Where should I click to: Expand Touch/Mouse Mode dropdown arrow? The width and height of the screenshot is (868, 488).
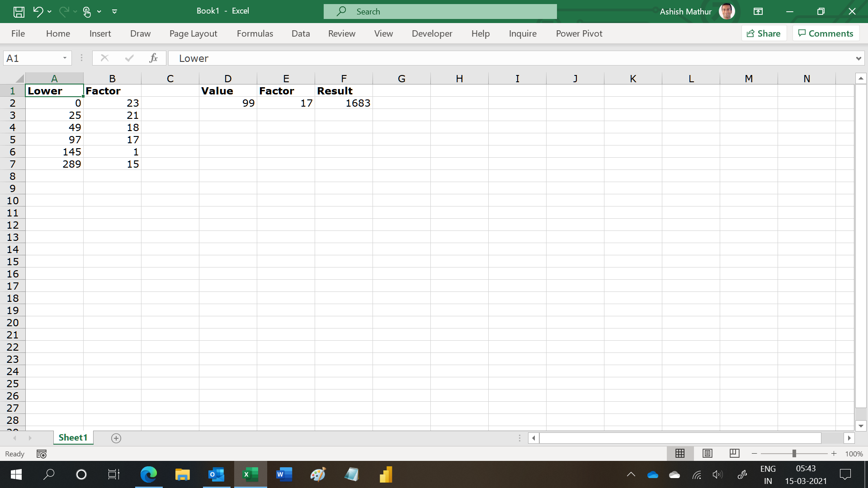click(99, 12)
